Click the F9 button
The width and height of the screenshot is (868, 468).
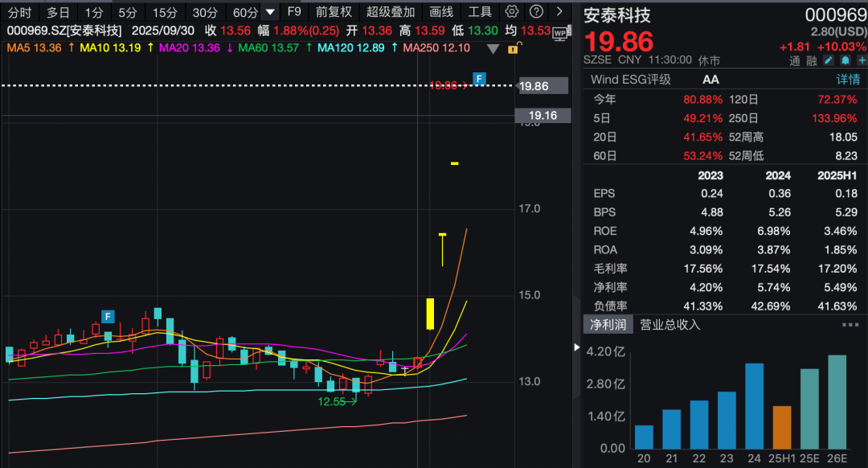(x=294, y=12)
